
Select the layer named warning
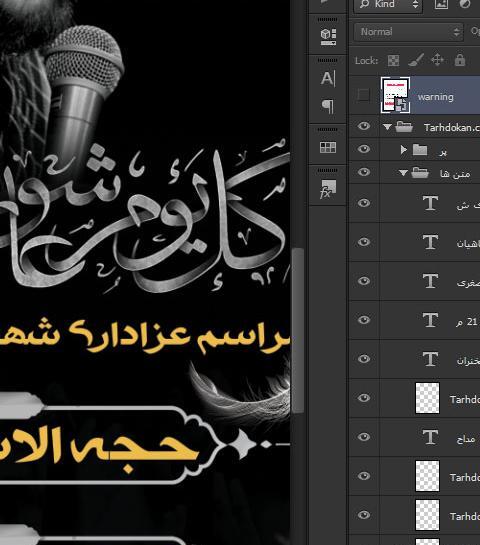[436, 97]
